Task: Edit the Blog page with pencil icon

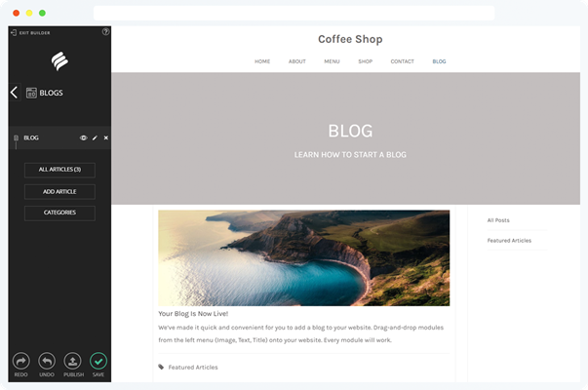Action: pos(95,138)
